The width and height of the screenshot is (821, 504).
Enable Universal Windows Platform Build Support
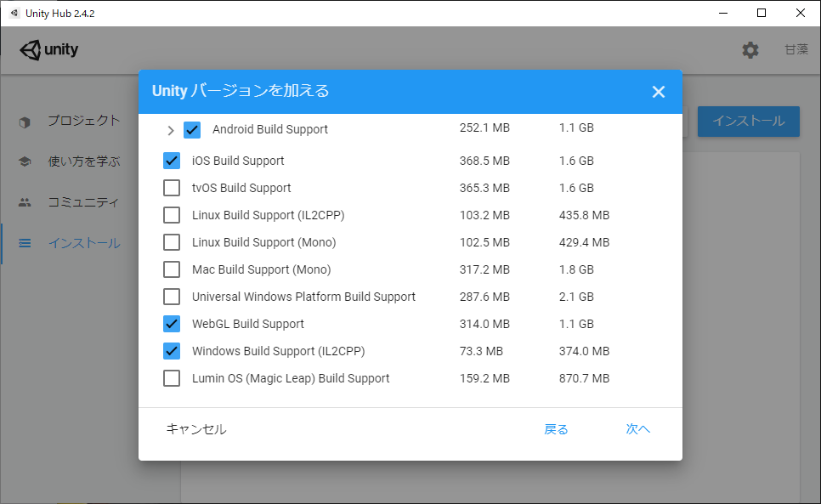(172, 297)
